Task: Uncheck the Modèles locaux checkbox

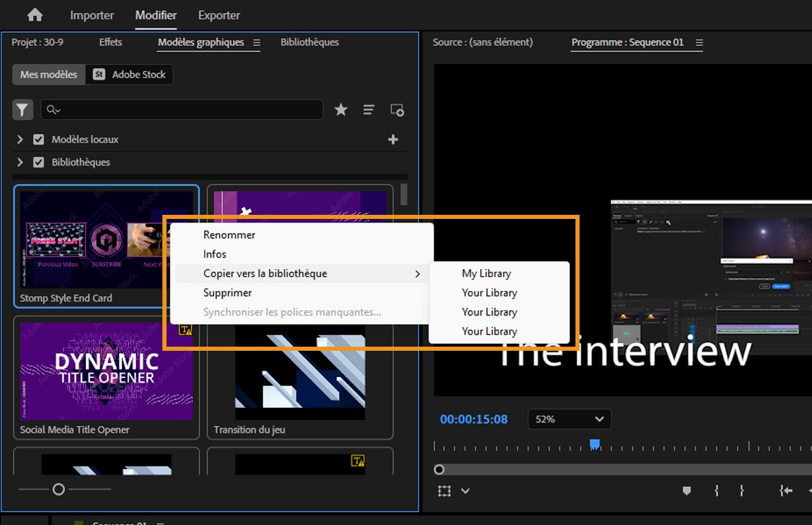Action: 39,139
